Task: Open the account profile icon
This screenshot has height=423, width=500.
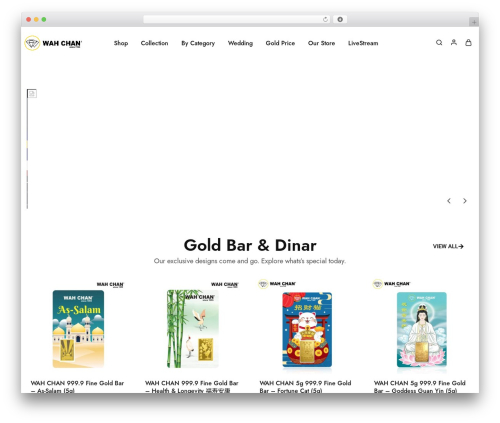Action: tap(454, 42)
